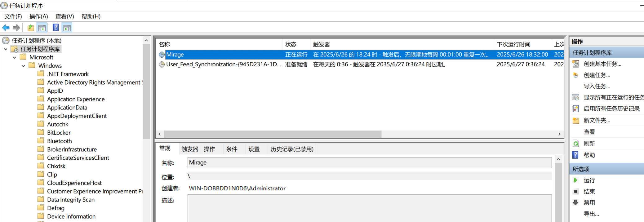The image size is (644, 222).
Task: Switch to the 触发器 tab
Action: 189,149
